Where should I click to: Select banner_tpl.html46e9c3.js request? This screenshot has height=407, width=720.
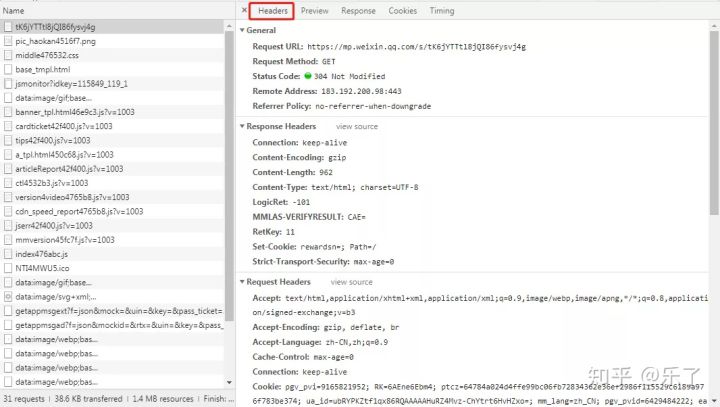[x=112, y=112]
